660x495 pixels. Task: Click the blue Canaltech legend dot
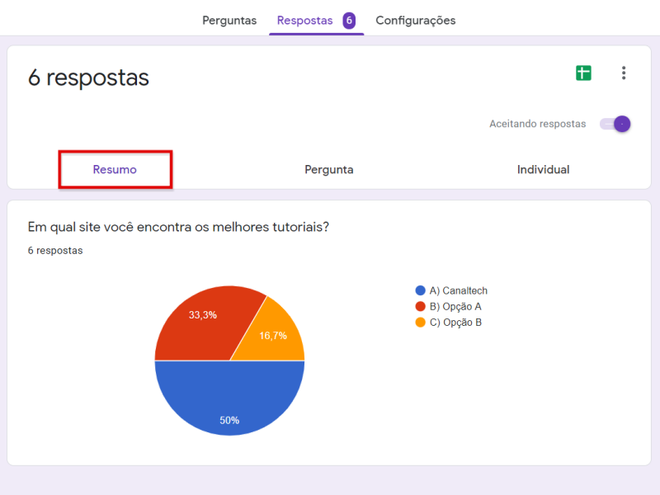(420, 290)
